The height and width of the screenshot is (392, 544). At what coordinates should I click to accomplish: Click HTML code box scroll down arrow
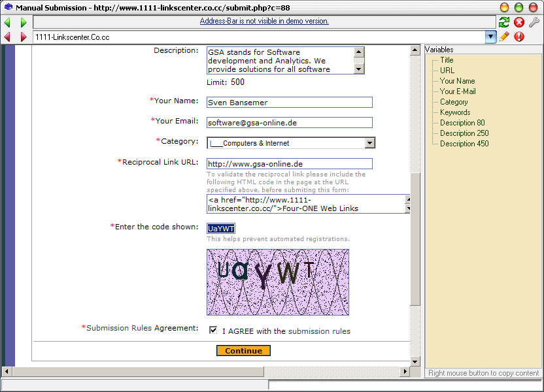407,208
